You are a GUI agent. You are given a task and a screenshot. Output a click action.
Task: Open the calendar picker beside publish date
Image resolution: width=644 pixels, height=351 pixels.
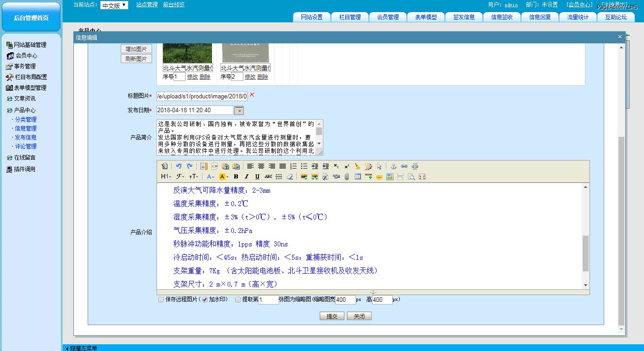point(239,110)
